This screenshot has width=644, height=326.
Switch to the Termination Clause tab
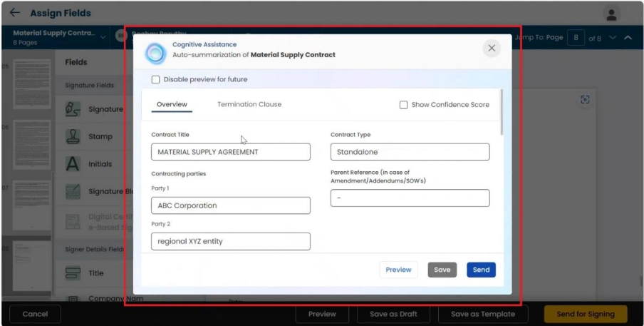coord(249,104)
